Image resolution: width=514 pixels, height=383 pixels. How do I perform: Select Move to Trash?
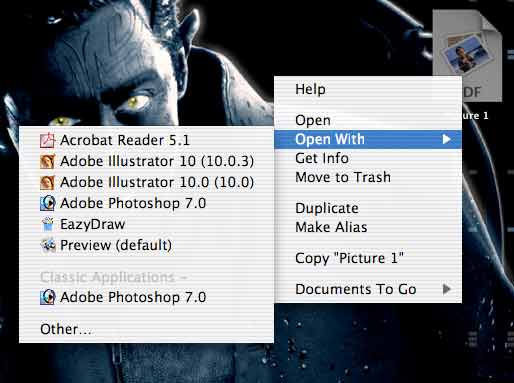click(343, 177)
